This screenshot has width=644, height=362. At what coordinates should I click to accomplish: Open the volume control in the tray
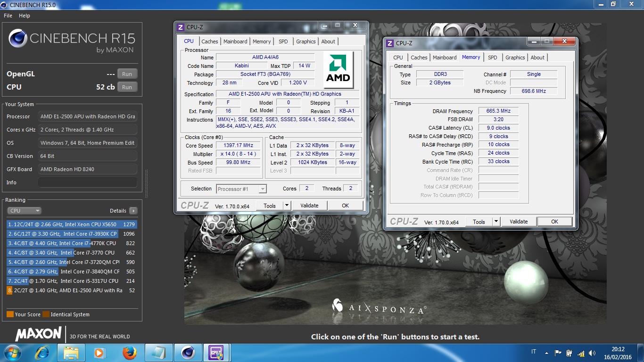point(592,353)
